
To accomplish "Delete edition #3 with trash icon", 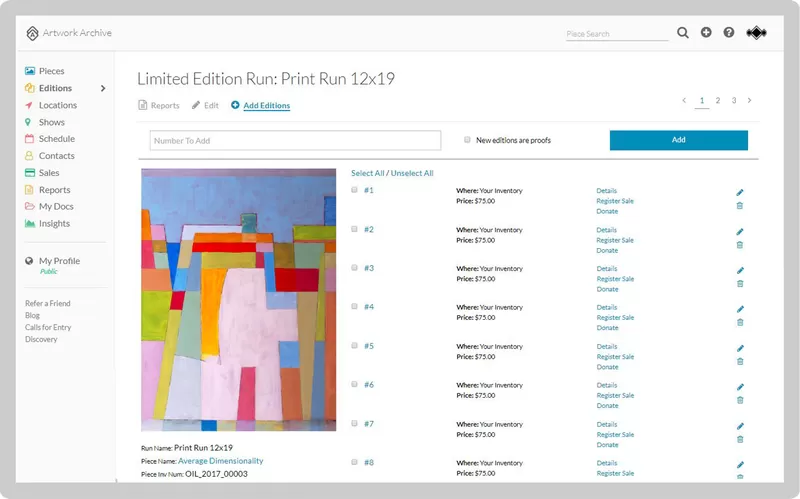I will 740,284.
